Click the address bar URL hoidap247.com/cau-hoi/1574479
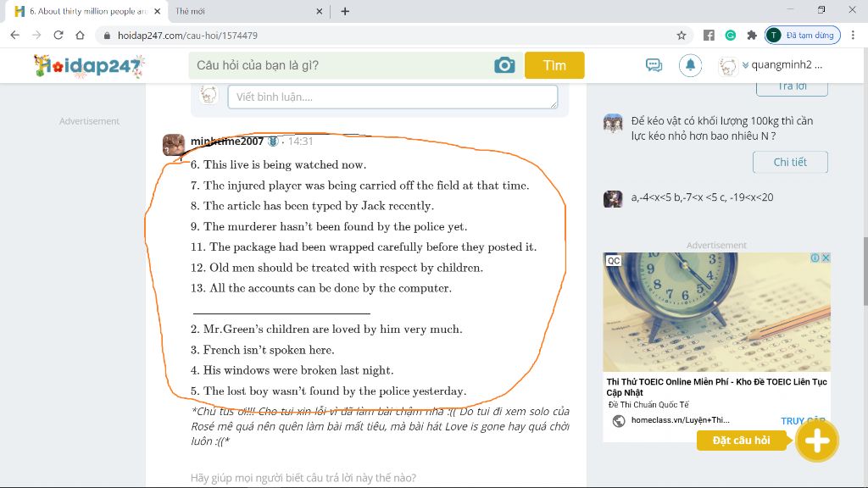868x488 pixels. (x=187, y=36)
